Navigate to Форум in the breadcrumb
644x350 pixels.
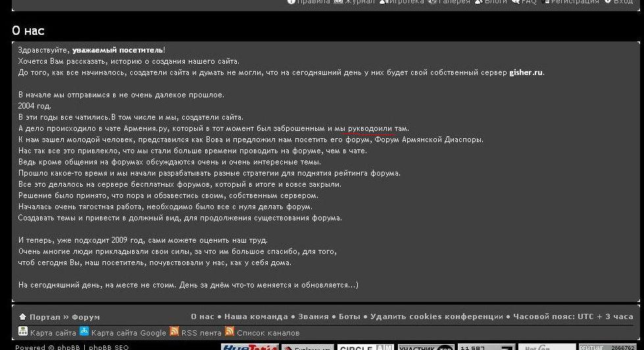86,317
